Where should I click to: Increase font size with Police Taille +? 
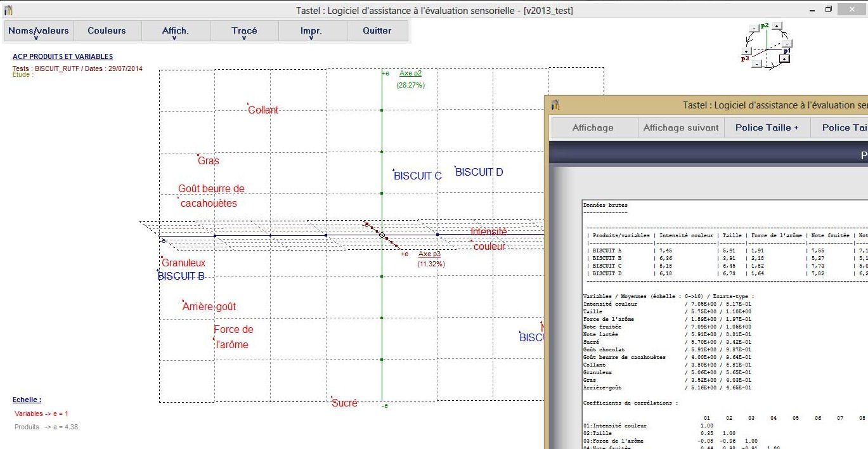click(767, 127)
